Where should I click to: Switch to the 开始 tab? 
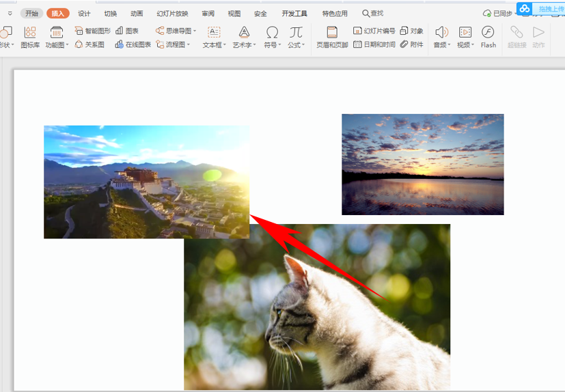(31, 14)
